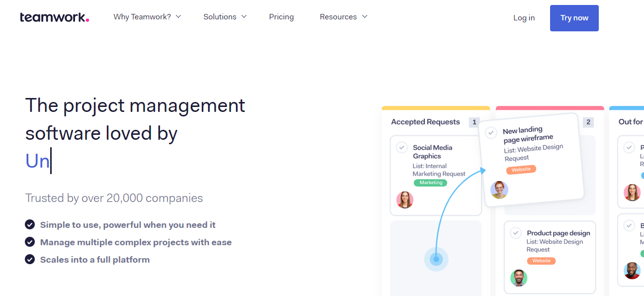Click List: Internal Marketing Request text

439,170
